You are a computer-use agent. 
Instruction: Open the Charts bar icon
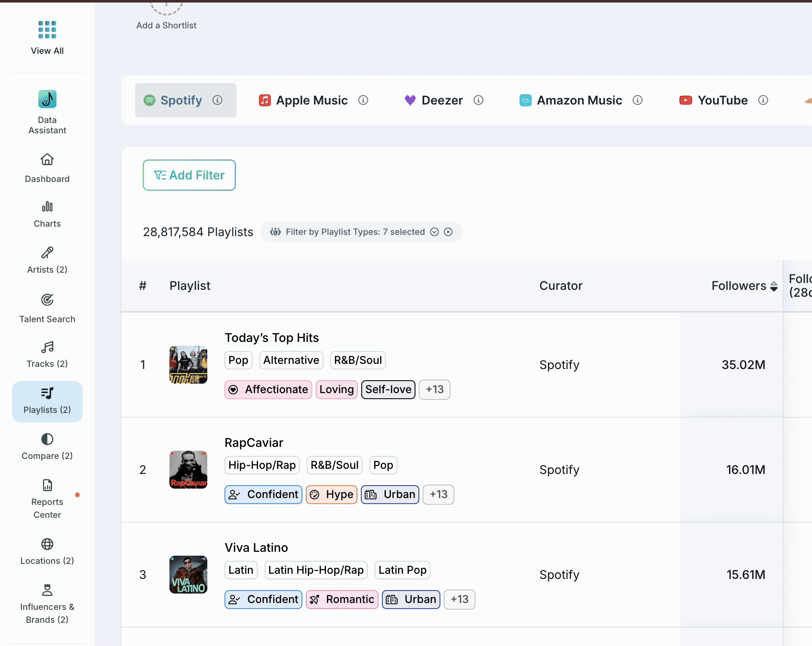[x=47, y=207]
